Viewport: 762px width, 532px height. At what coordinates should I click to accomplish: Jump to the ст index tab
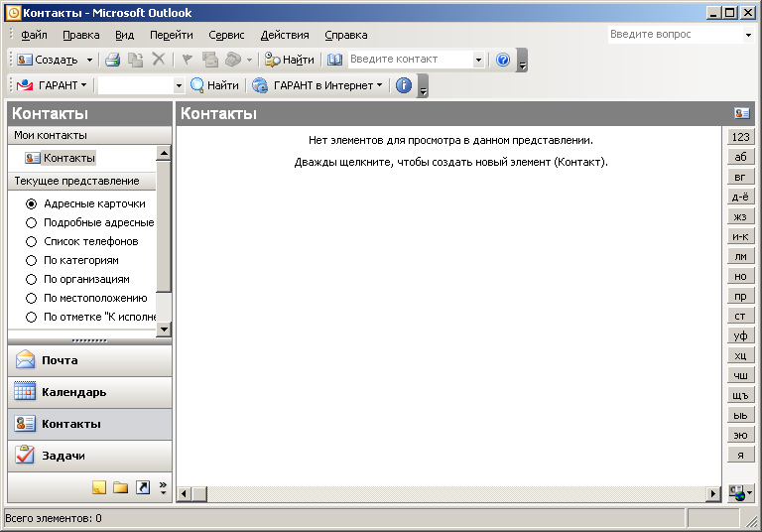pyautogui.click(x=740, y=316)
